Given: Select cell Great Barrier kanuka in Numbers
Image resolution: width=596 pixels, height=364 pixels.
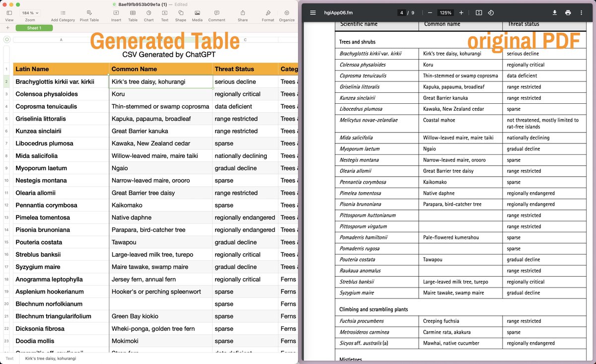Looking at the screenshot, I should tap(161, 131).
